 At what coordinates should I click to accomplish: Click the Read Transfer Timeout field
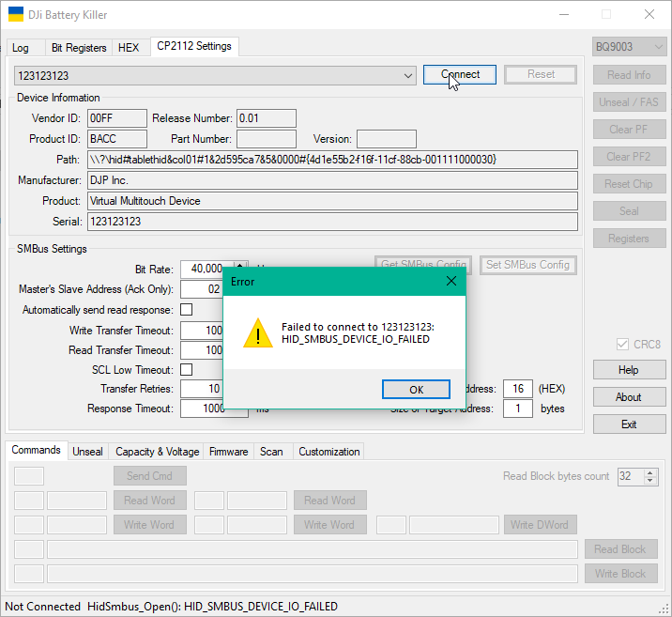pyautogui.click(x=202, y=350)
